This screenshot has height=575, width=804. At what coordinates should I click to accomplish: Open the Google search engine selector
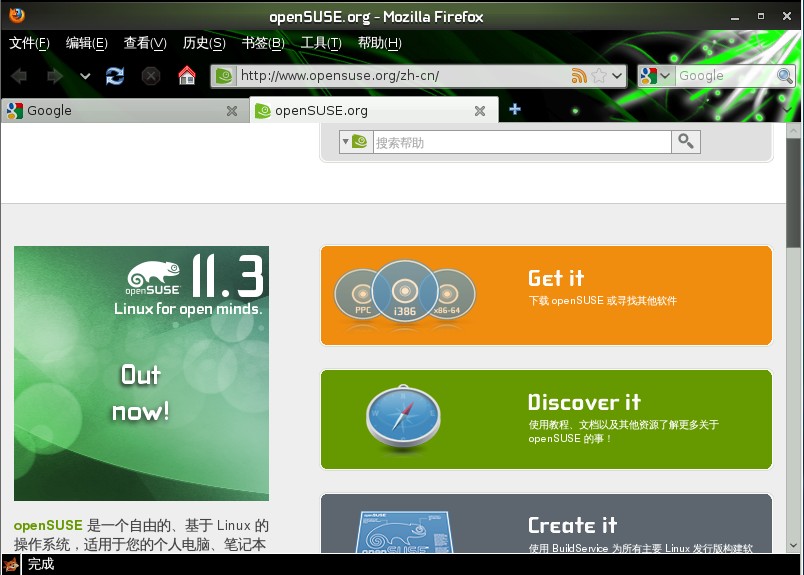point(655,76)
